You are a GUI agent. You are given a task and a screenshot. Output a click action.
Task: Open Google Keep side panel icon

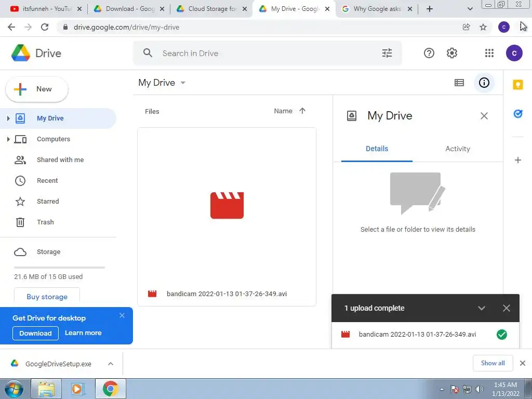518,85
